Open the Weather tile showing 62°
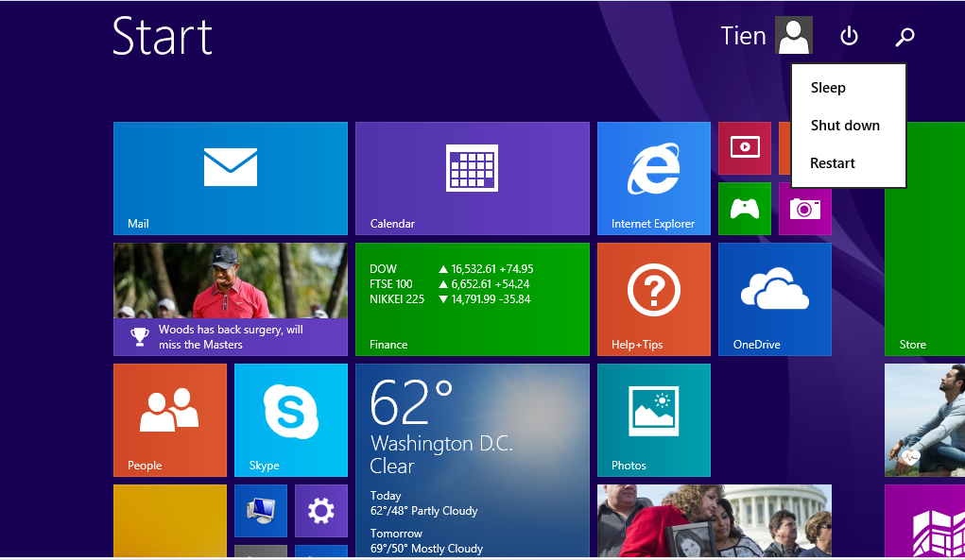The height and width of the screenshot is (560, 965). click(472, 461)
